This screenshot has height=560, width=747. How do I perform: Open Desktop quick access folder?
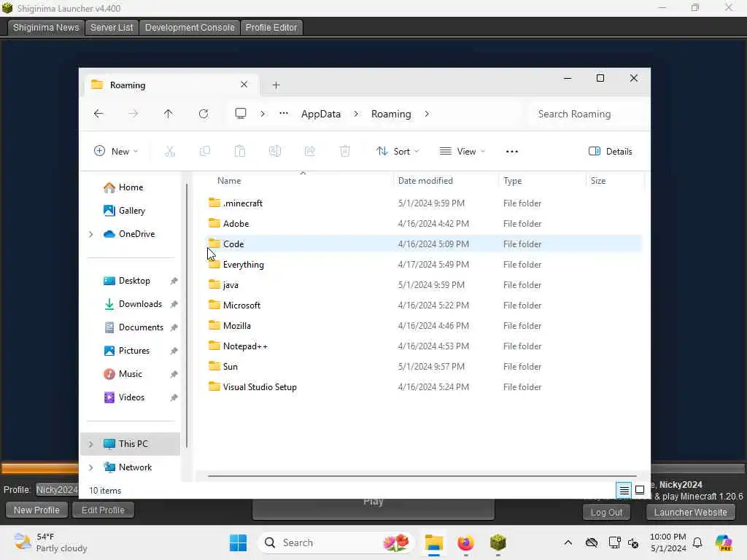127,281
